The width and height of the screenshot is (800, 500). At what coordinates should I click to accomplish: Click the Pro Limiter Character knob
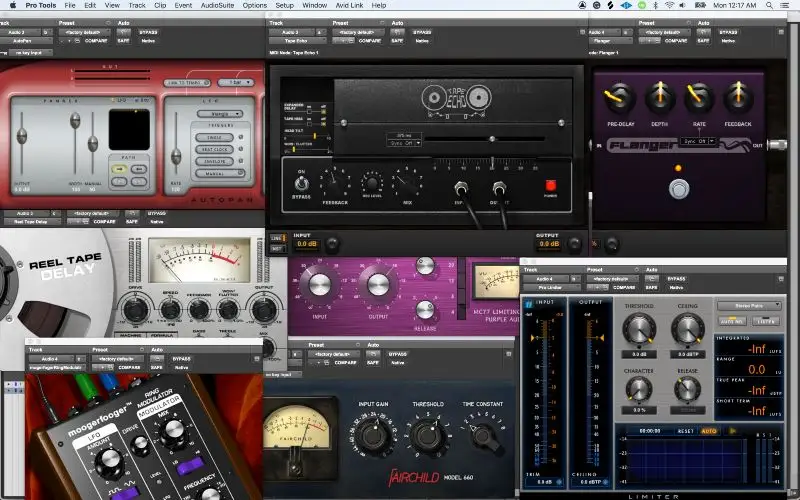638,389
